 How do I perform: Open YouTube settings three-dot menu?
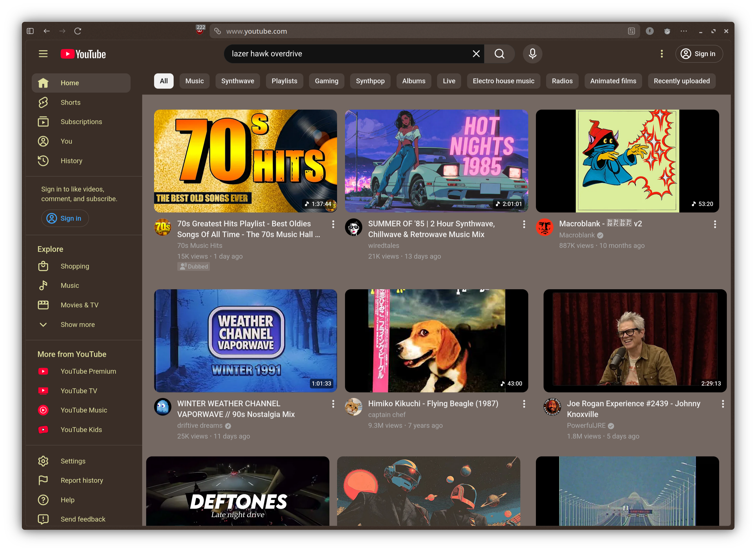[x=662, y=54]
